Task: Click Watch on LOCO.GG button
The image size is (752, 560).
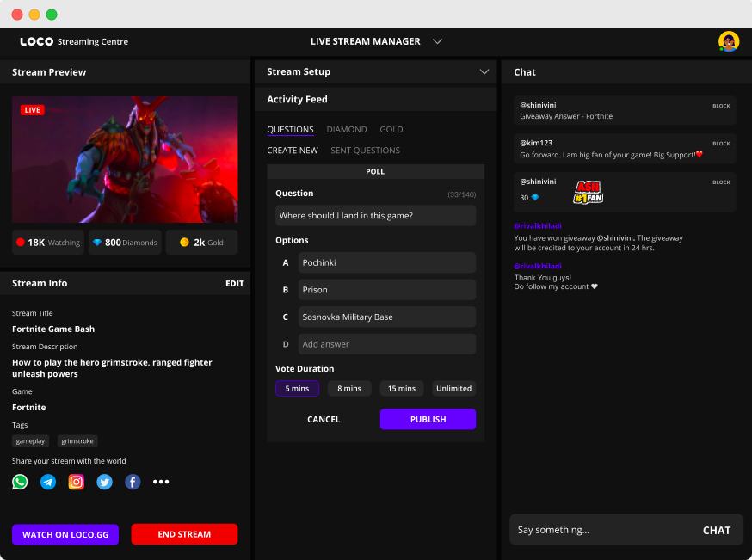Action: pyautogui.click(x=65, y=534)
